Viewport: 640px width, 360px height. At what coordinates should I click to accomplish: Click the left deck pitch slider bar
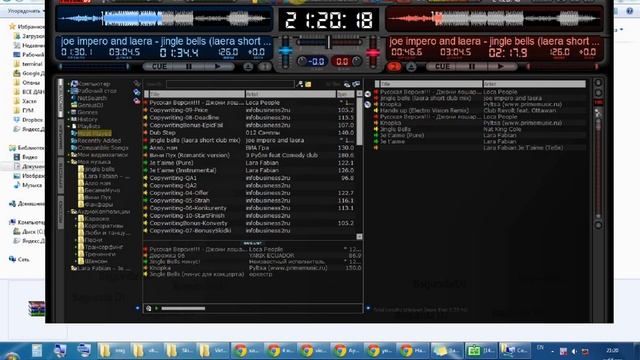(95, 67)
